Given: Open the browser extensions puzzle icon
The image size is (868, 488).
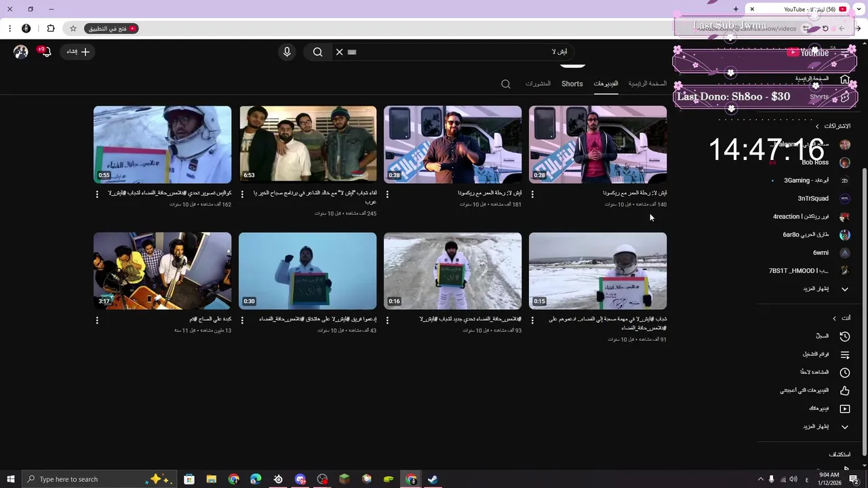Looking at the screenshot, I should (x=51, y=28).
